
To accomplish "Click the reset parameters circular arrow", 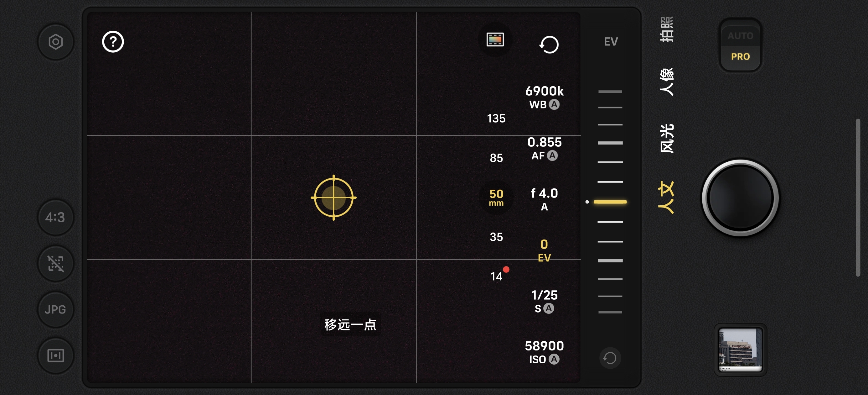I will click(x=549, y=45).
